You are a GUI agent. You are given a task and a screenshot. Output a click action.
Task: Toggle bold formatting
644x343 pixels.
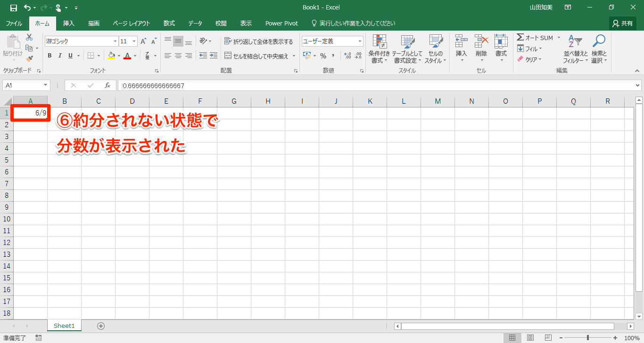(x=50, y=56)
